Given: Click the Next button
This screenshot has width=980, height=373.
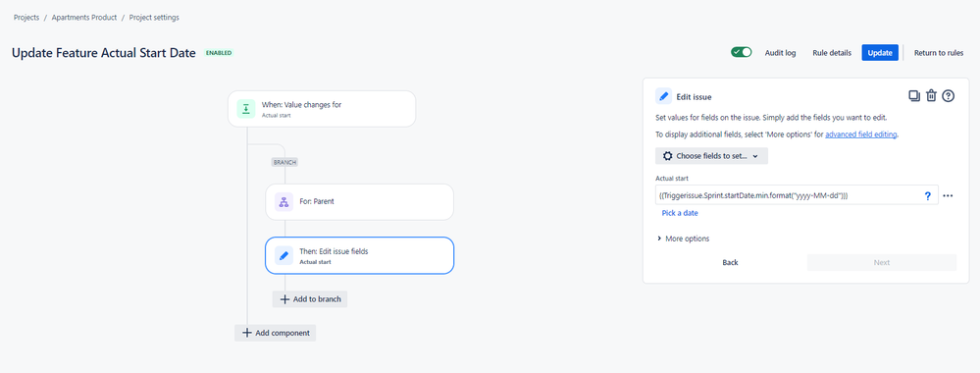Looking at the screenshot, I should 882,262.
